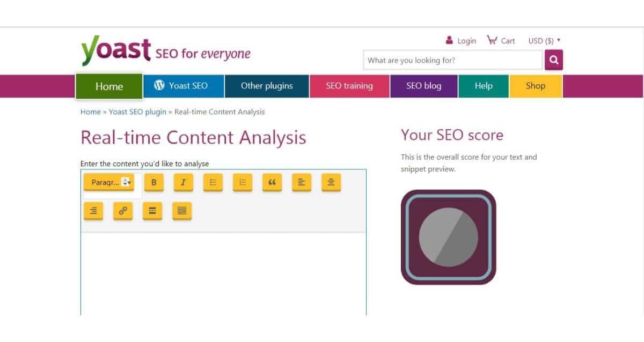Insert a bulleted list
The height and width of the screenshot is (342, 644).
(x=213, y=182)
